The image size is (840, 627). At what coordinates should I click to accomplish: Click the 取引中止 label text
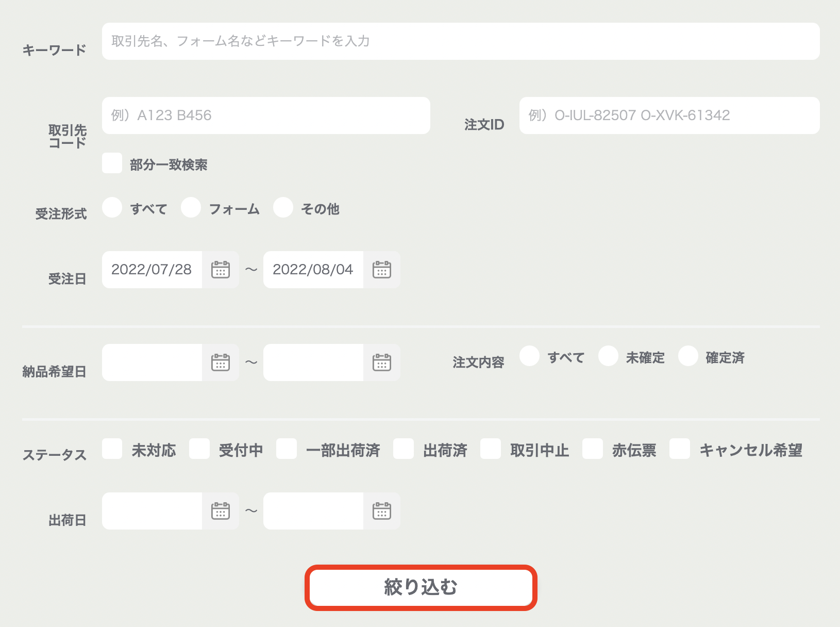540,450
